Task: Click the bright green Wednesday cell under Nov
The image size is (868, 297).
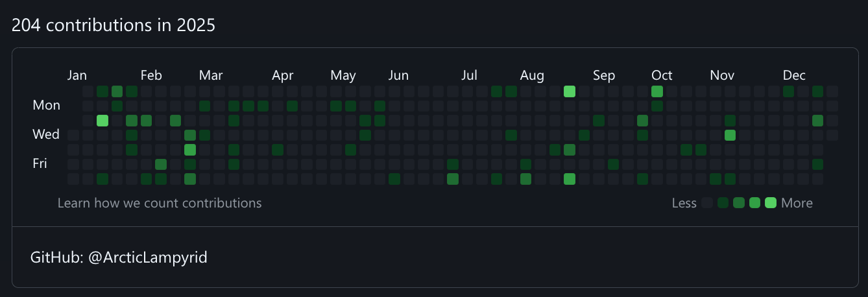Action: (x=730, y=135)
